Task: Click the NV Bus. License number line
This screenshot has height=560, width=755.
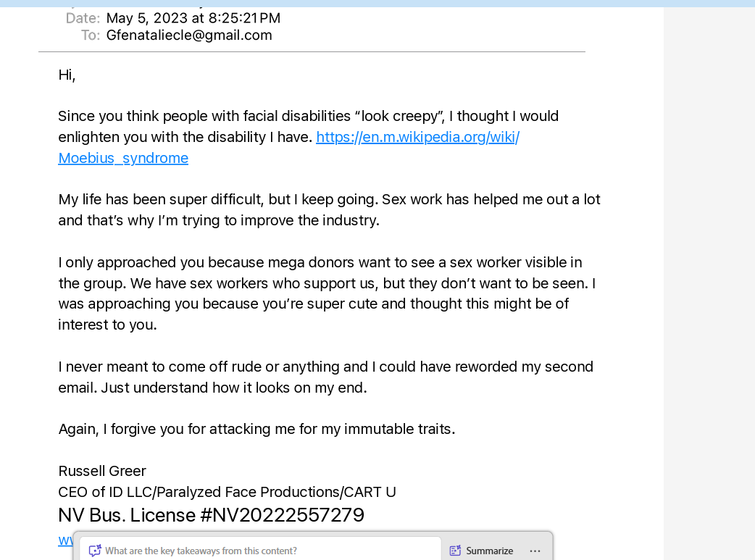Action: coord(212,515)
